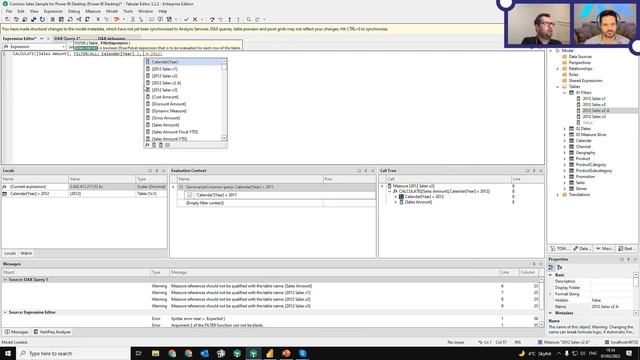Click the green checkmark accept icon
Image resolution: width=640 pixels, height=360 pixels.
tap(186, 19)
